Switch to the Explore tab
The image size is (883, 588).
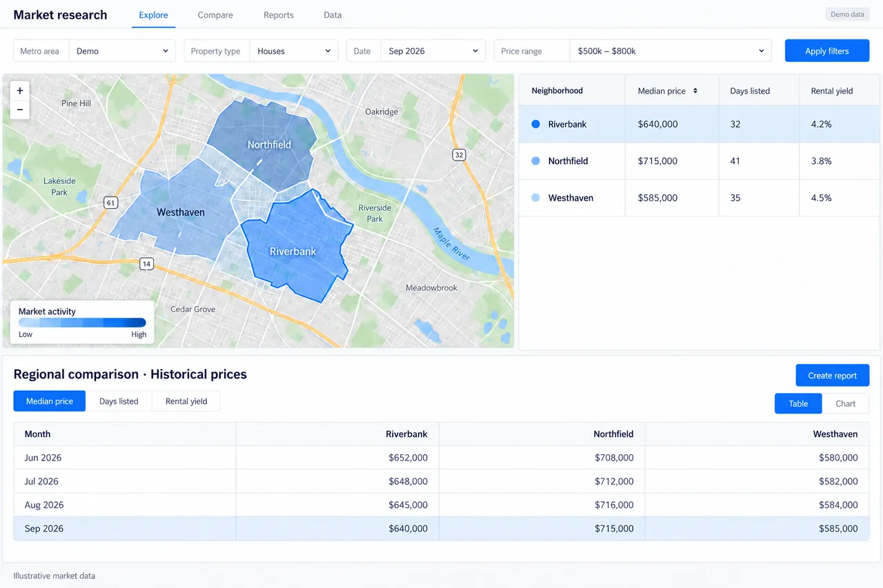(x=153, y=15)
